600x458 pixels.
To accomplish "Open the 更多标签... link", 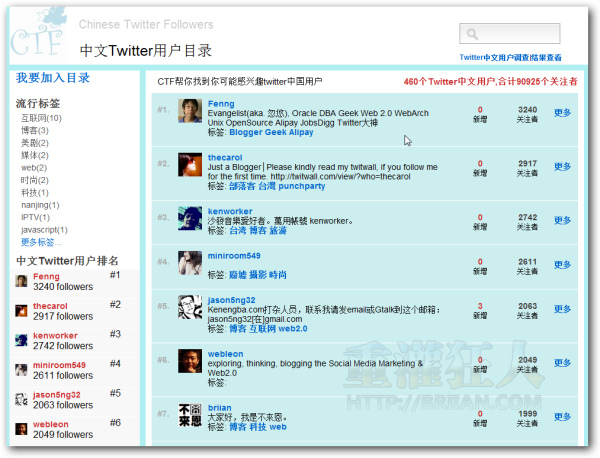I will click(41, 242).
